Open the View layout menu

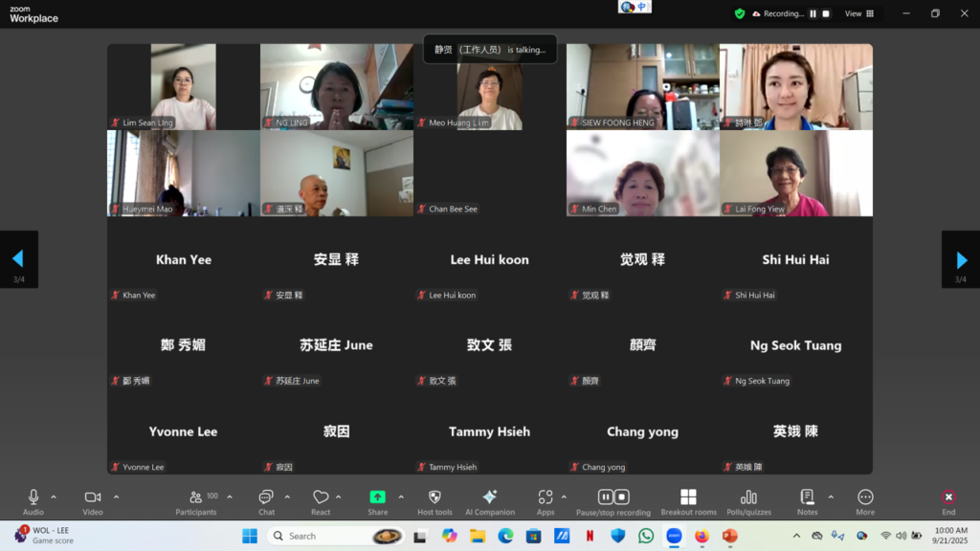858,13
